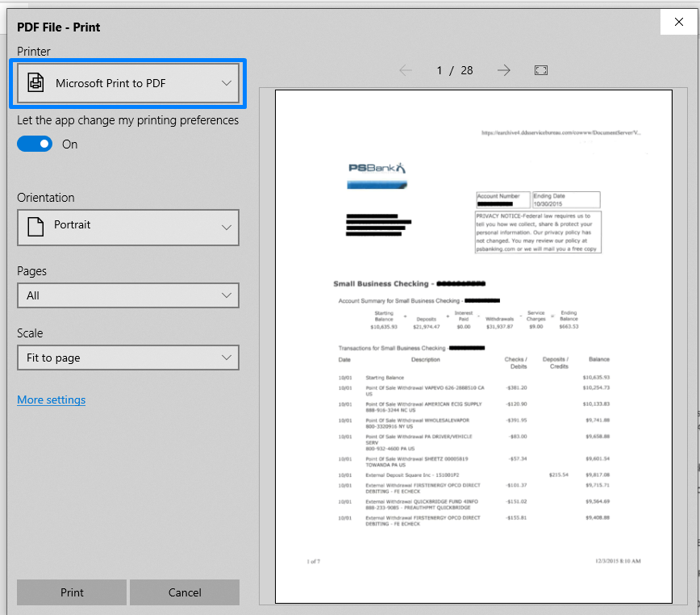Click the forward arrow to view next page

(504, 70)
